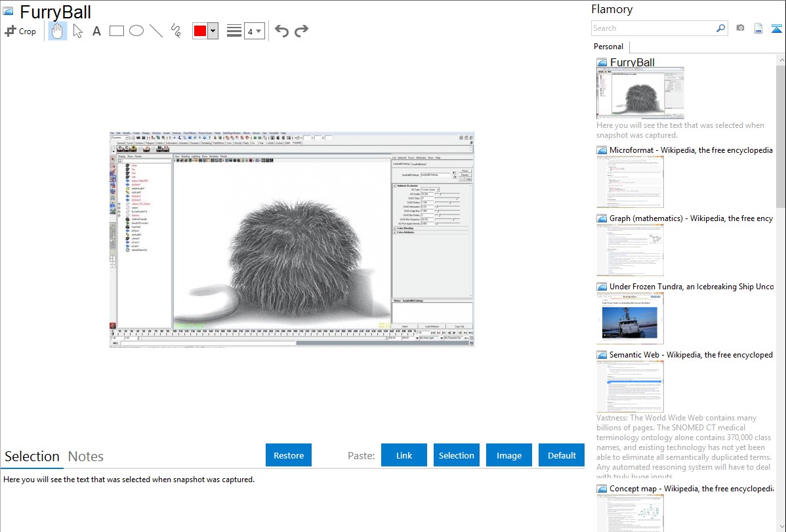Image resolution: width=786 pixels, height=532 pixels.
Task: Click the red color swatch
Action: (x=200, y=31)
